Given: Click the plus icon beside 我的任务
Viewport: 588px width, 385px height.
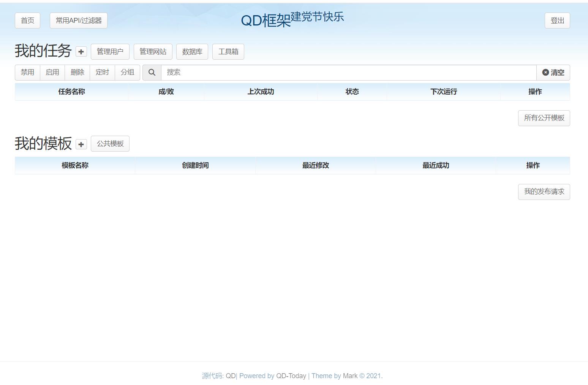Looking at the screenshot, I should pyautogui.click(x=81, y=52).
